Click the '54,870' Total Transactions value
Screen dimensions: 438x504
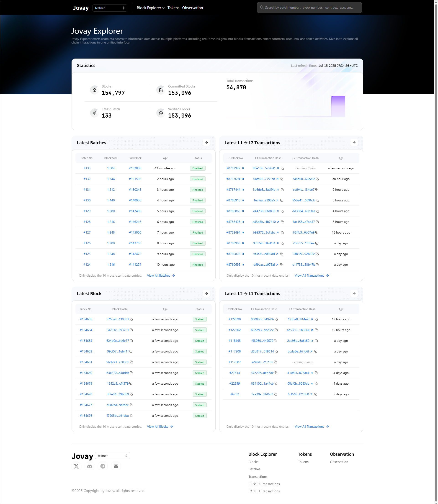click(236, 87)
